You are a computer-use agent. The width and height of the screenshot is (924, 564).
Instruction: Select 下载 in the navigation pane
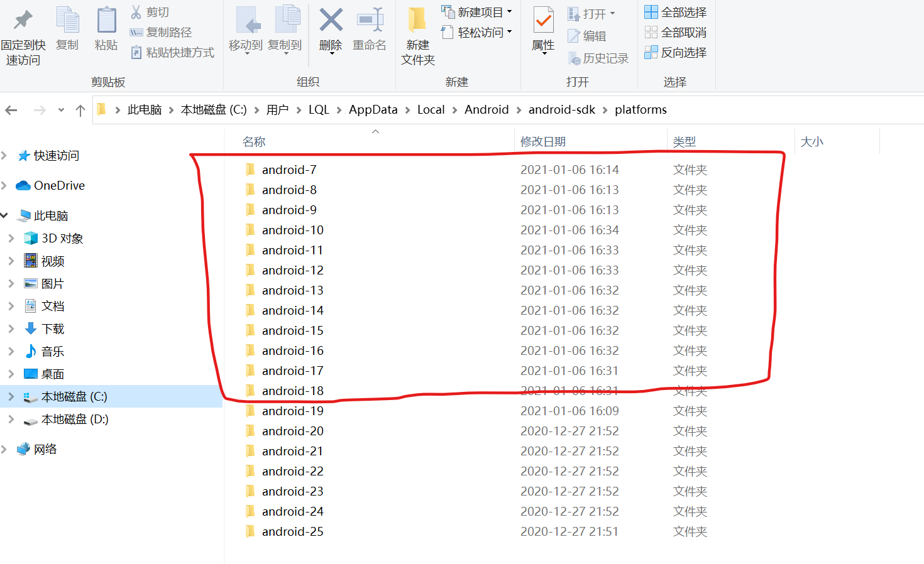pyautogui.click(x=53, y=328)
